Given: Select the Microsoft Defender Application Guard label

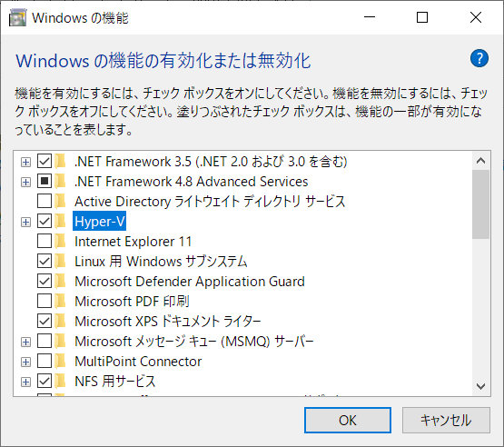Looking at the screenshot, I should click(190, 282).
